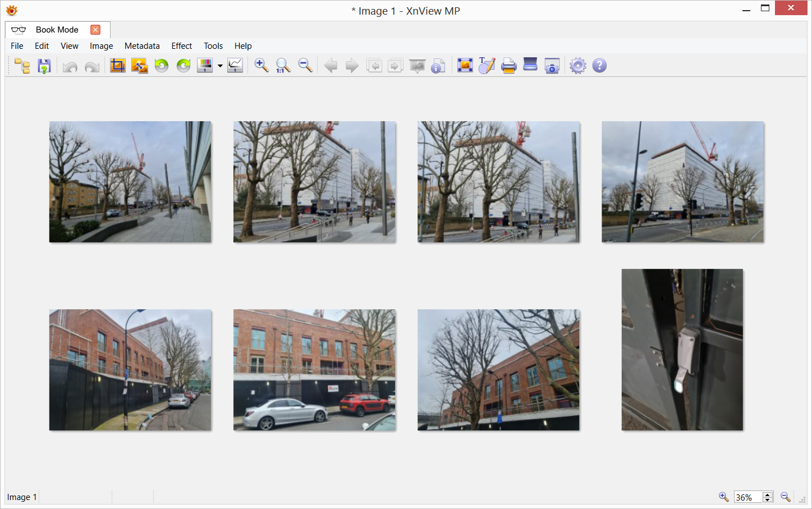812x509 pixels.
Task: Click the status bar zoom out magnifier
Action: coord(786,497)
